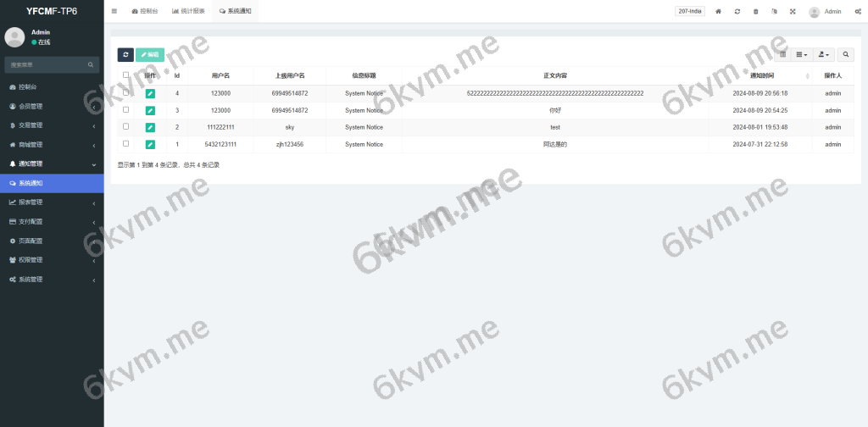Click the 搜索菜单 sidebar search field

point(47,64)
